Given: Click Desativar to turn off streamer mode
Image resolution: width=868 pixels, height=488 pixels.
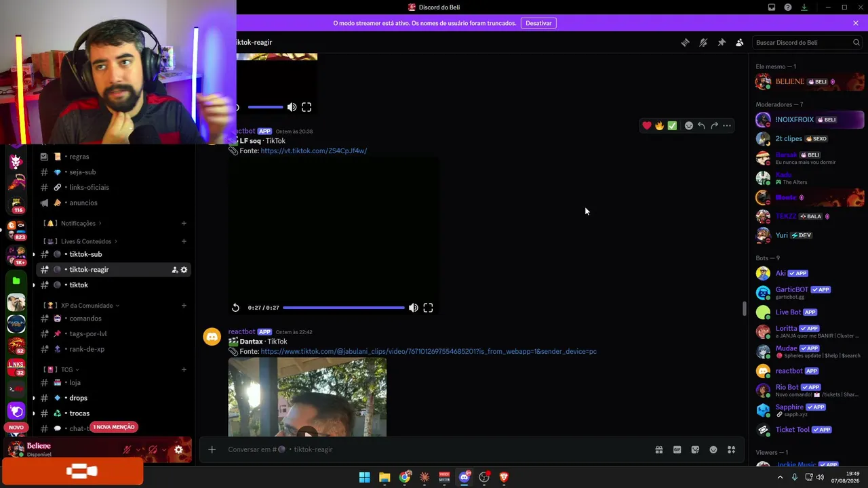Looking at the screenshot, I should coord(538,23).
